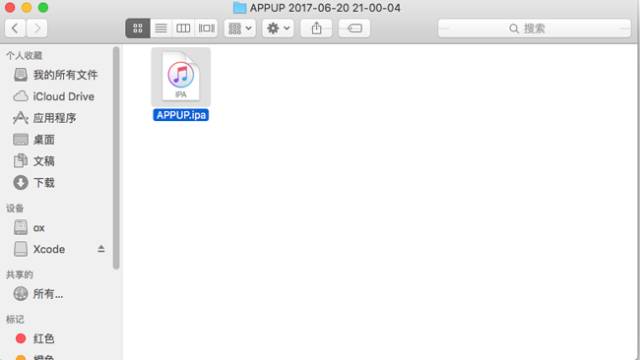Click the red dot tag swatch

coord(20,338)
